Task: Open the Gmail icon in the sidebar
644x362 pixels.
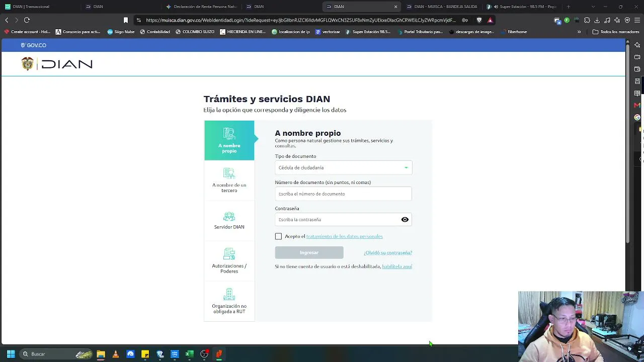Action: (x=637, y=105)
